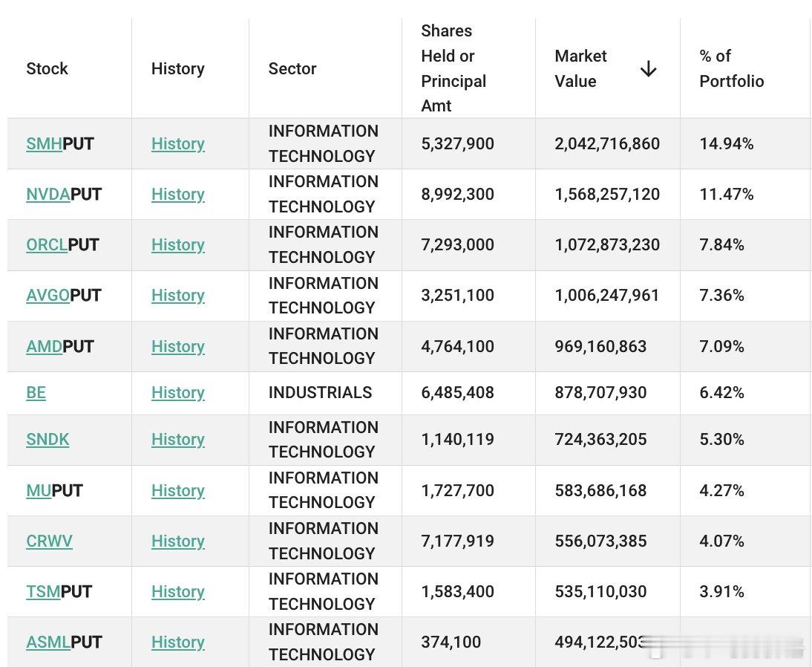Open the CRWV ticker link
Viewport: 812px width, 667px height.
[x=49, y=541]
